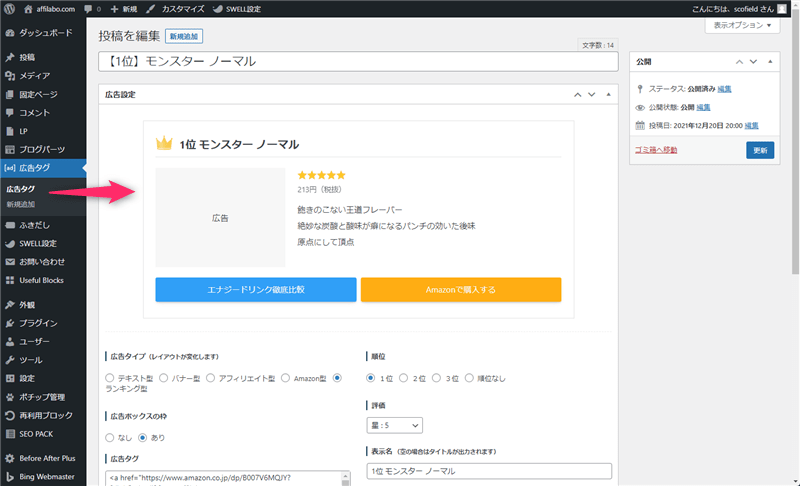Open the Bing Webmaster sidebar menu
The height and width of the screenshot is (486, 800).
43,476
